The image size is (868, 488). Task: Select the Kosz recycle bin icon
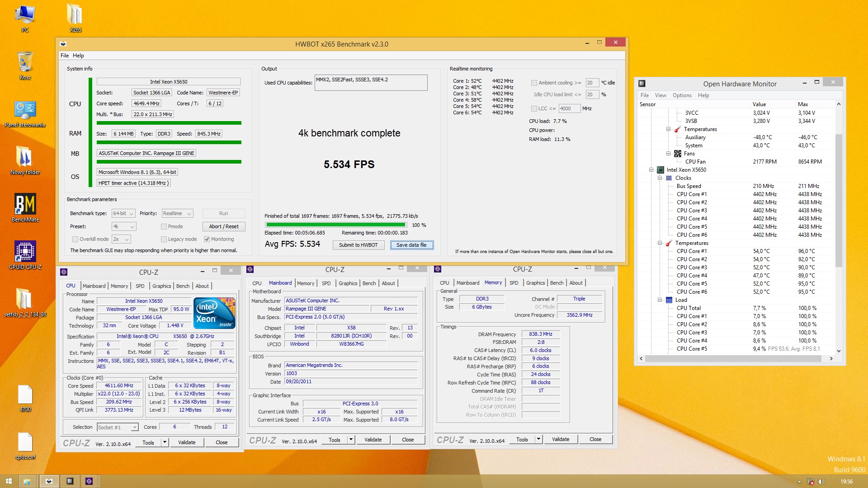pos(25,66)
